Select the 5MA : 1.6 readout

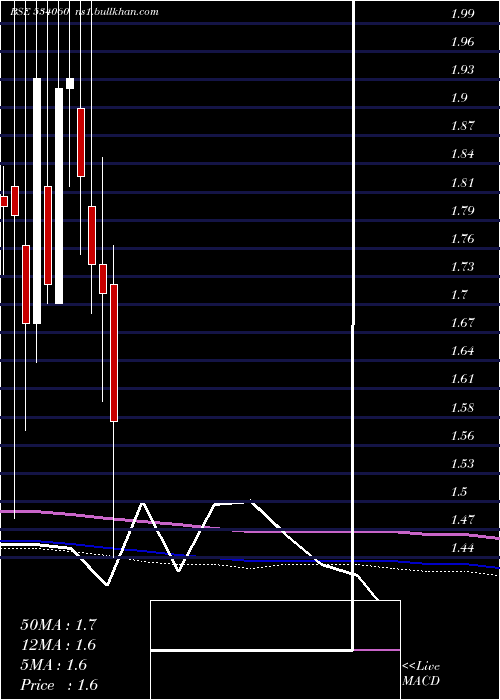click(54, 665)
